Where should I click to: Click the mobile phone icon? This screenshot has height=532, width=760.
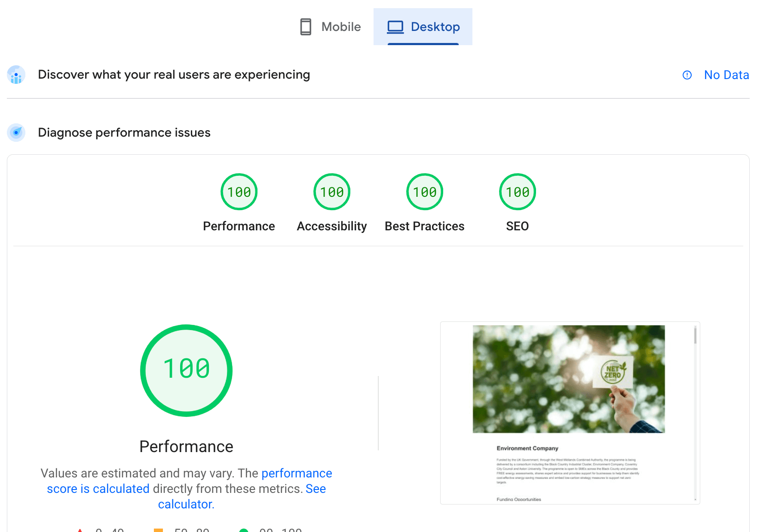(306, 27)
